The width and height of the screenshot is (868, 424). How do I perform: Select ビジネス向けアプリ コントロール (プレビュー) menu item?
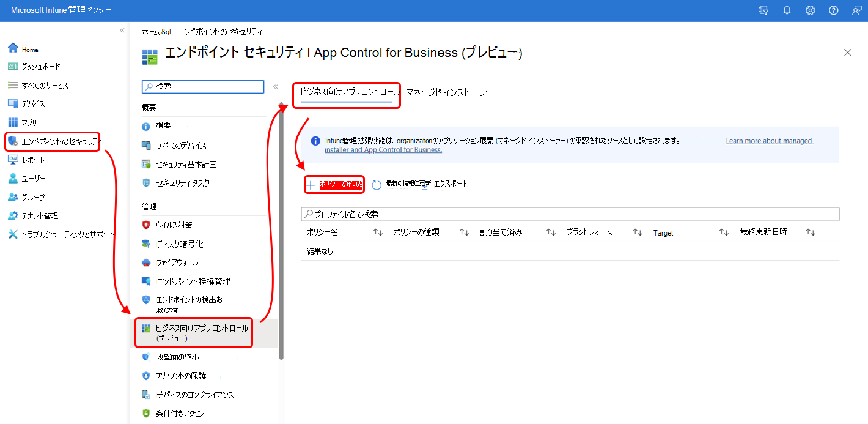[x=202, y=333]
